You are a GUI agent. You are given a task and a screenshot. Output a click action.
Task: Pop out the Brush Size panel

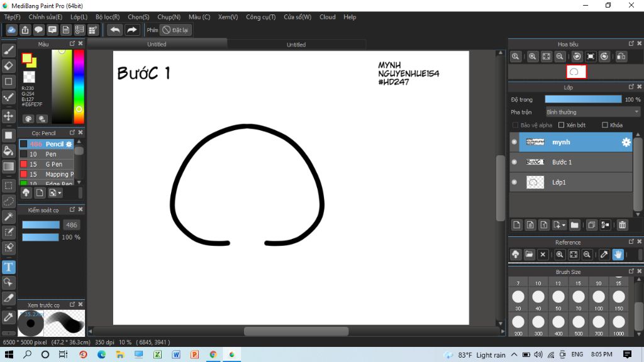[631, 271]
